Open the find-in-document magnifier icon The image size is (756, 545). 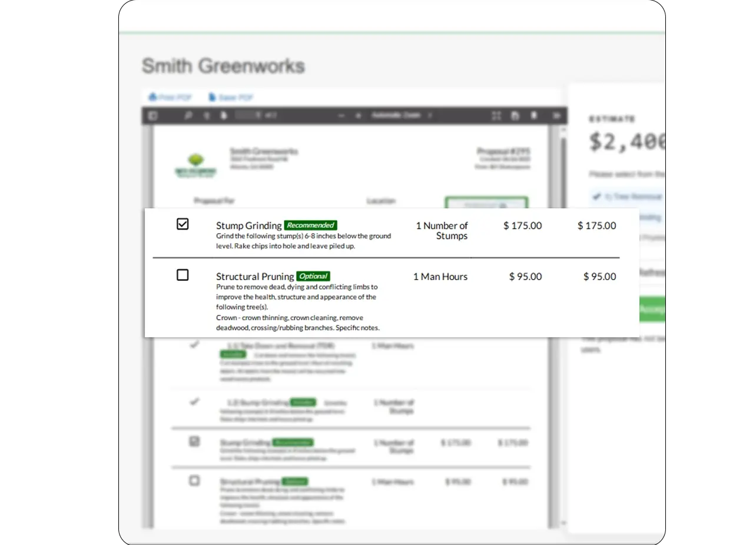click(188, 116)
